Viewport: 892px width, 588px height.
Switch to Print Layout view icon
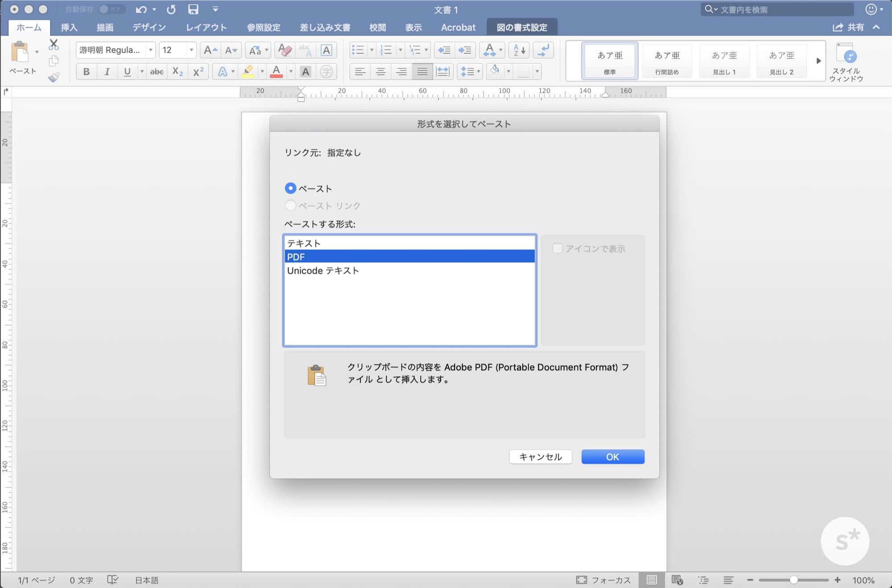point(652,580)
